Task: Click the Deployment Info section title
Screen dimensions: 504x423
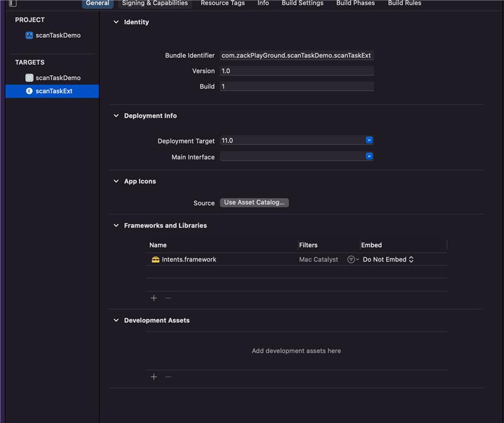Action: point(151,116)
